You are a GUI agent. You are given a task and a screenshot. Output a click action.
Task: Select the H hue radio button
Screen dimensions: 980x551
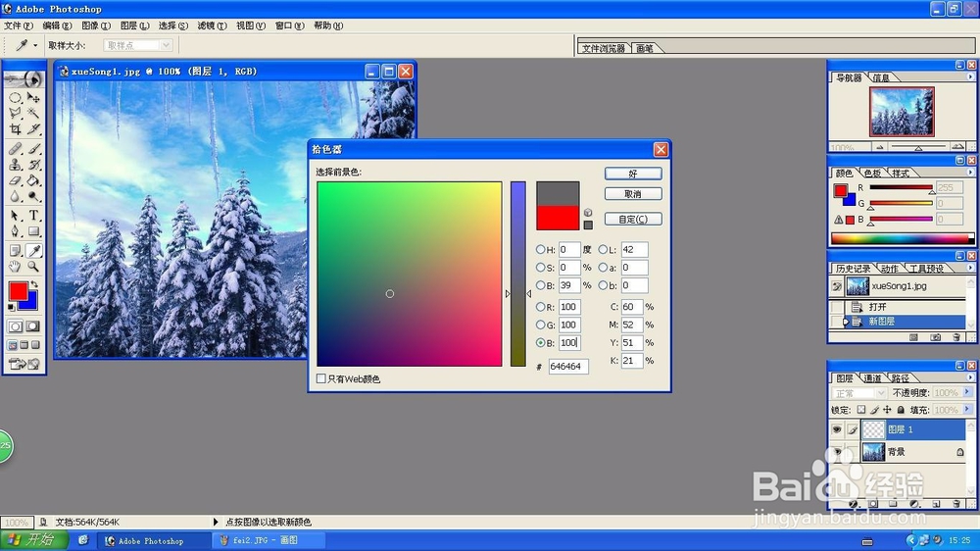(x=541, y=250)
